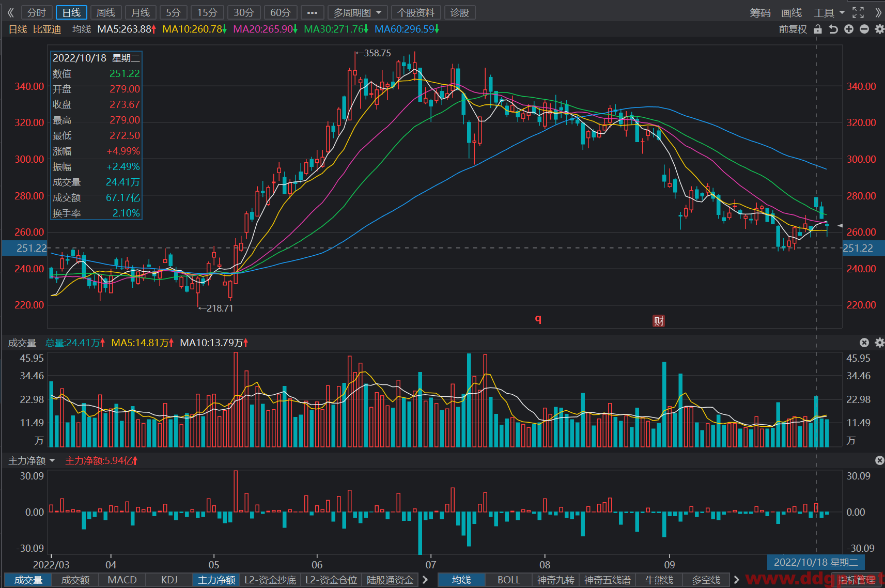
Task: Select the 陆股通资金 tab
Action: [x=390, y=580]
